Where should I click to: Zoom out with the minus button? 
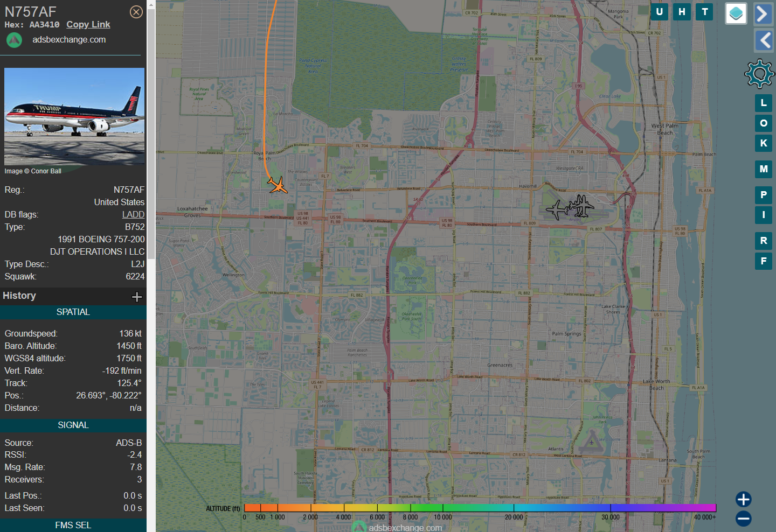pyautogui.click(x=743, y=519)
